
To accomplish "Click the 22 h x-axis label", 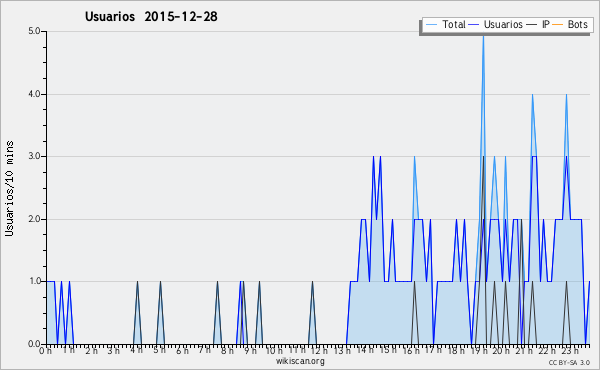I will pyautogui.click(x=546, y=351).
